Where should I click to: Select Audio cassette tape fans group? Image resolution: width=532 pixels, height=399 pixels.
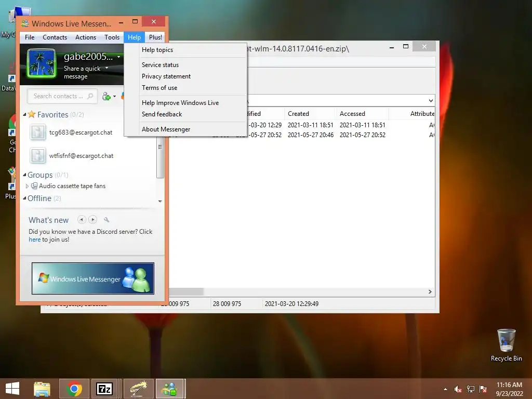tap(72, 186)
